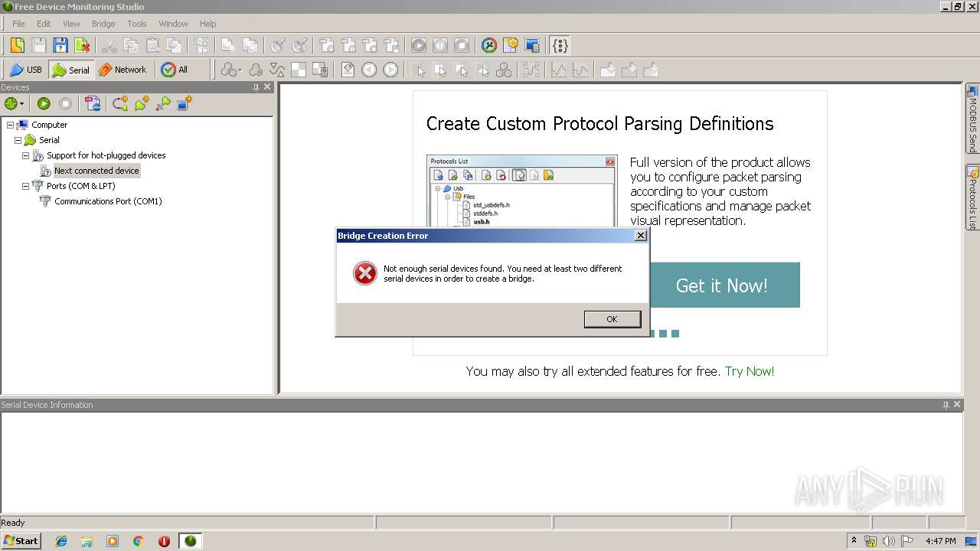
Task: Click the add remote device signal icon
Action: pos(163,103)
